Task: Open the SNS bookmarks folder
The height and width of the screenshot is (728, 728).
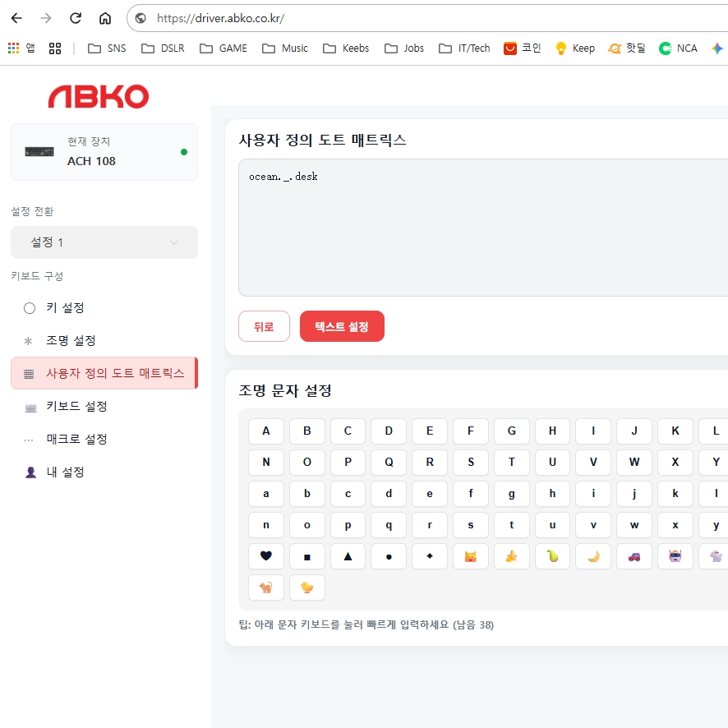Action: pyautogui.click(x=107, y=48)
